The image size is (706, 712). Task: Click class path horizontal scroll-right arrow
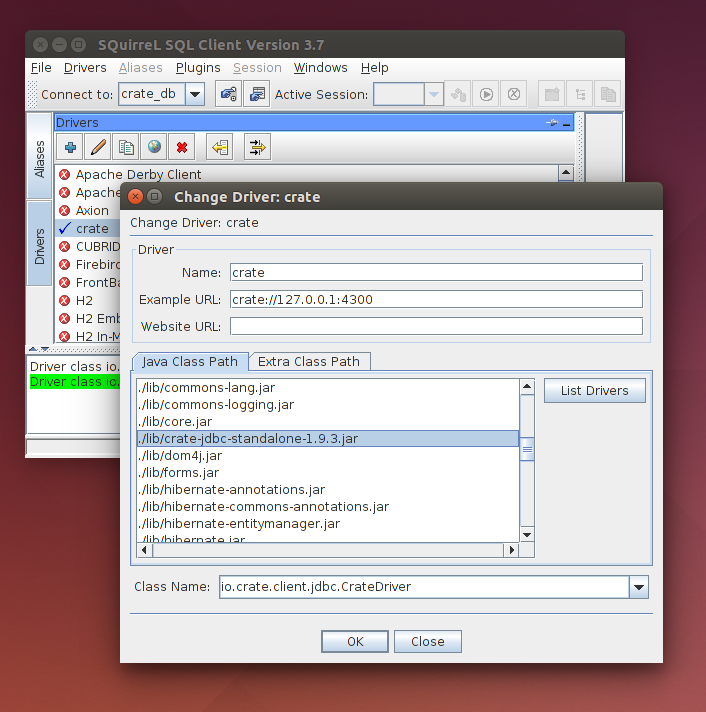[512, 550]
